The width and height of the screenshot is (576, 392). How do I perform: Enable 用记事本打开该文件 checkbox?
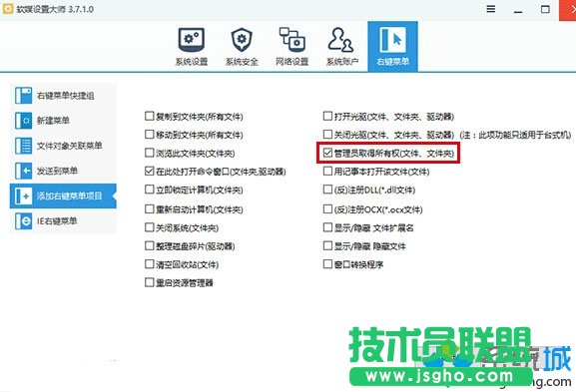tap(327, 171)
